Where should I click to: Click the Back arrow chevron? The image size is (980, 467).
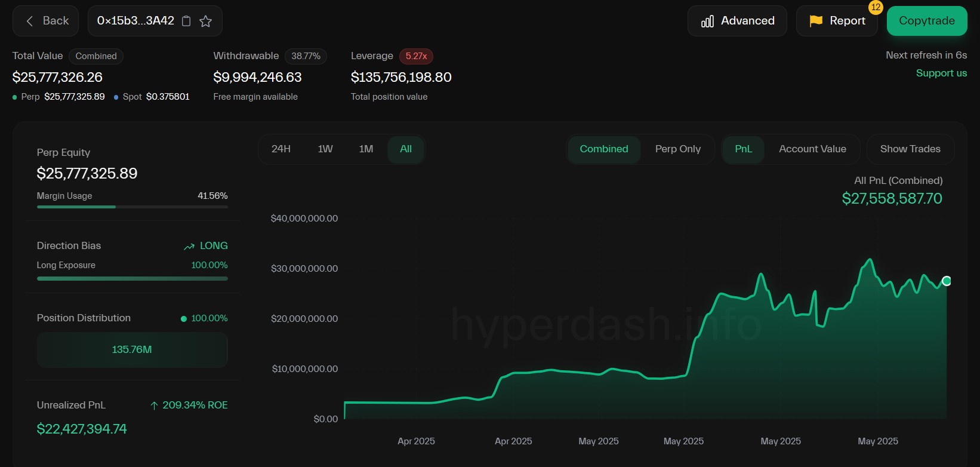30,21
